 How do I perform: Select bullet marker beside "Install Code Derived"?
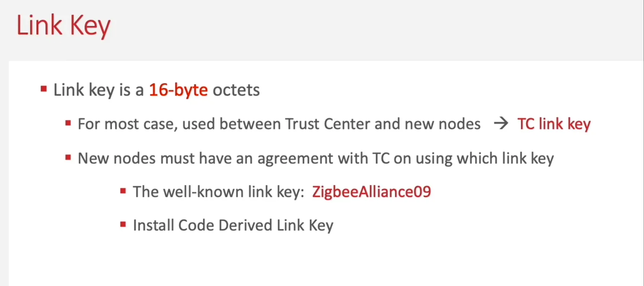coord(123,225)
